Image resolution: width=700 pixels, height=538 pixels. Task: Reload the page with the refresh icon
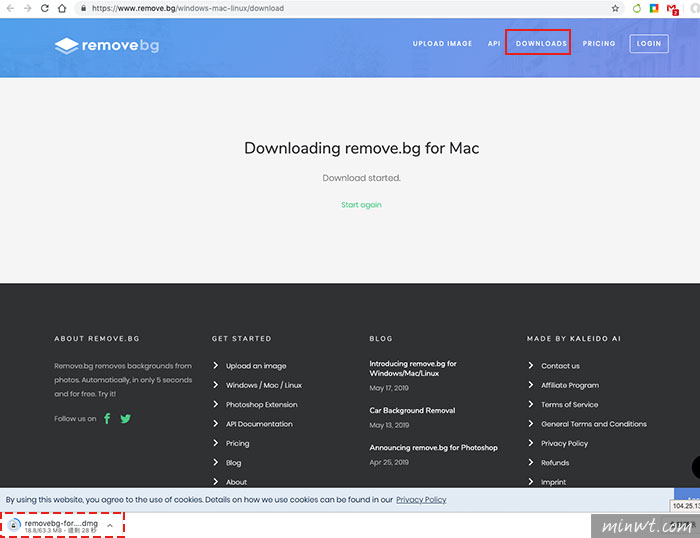(x=45, y=8)
